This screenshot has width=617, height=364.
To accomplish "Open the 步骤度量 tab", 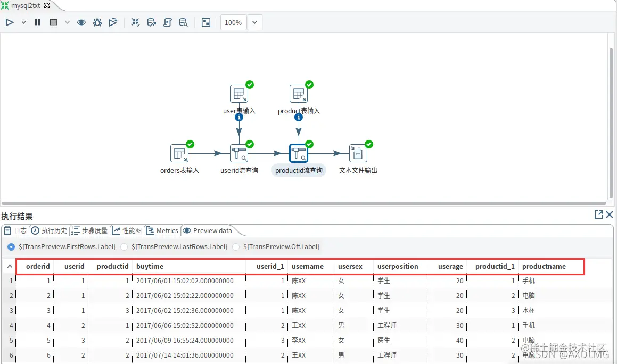I will pyautogui.click(x=90, y=230).
